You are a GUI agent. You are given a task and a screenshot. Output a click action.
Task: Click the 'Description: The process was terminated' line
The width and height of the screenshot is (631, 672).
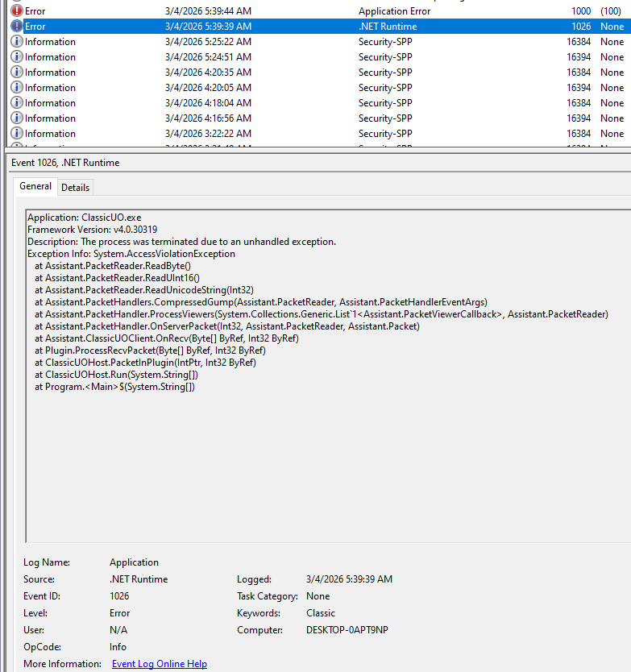[x=182, y=242]
